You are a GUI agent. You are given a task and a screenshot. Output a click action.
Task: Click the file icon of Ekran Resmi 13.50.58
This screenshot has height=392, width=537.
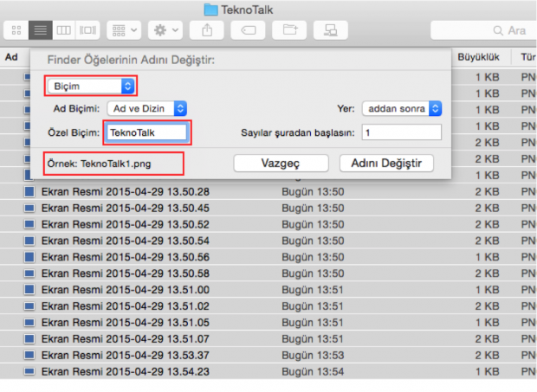[x=29, y=273]
